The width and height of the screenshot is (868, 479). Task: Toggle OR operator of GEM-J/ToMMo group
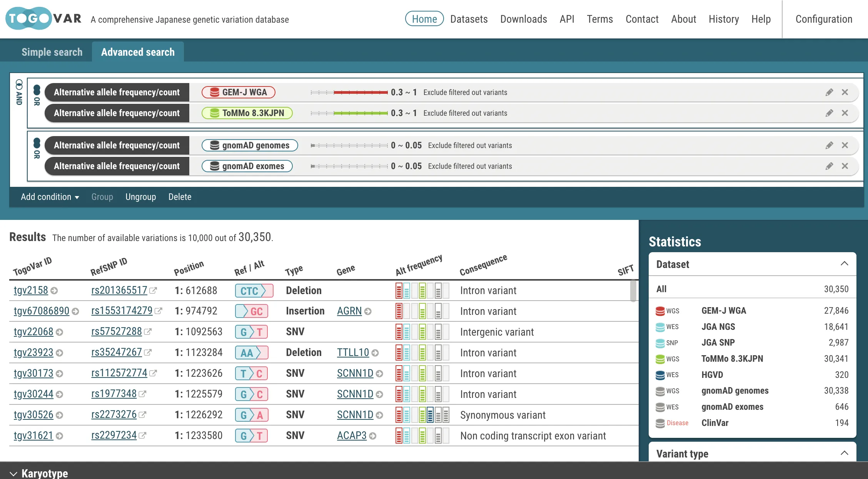point(37,95)
